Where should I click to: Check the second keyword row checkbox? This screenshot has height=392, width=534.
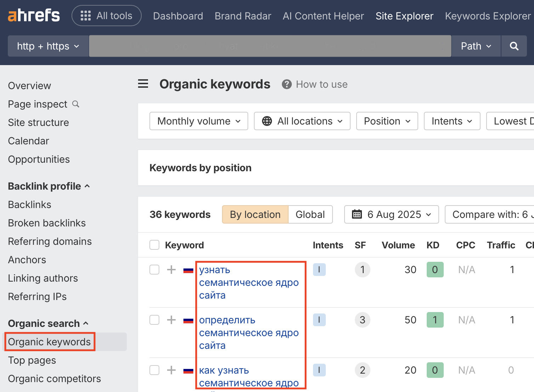(x=154, y=320)
